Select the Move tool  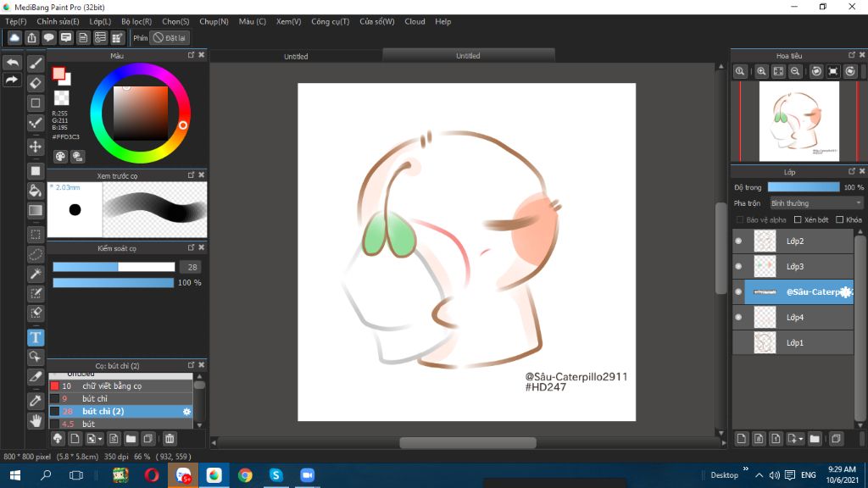36,147
